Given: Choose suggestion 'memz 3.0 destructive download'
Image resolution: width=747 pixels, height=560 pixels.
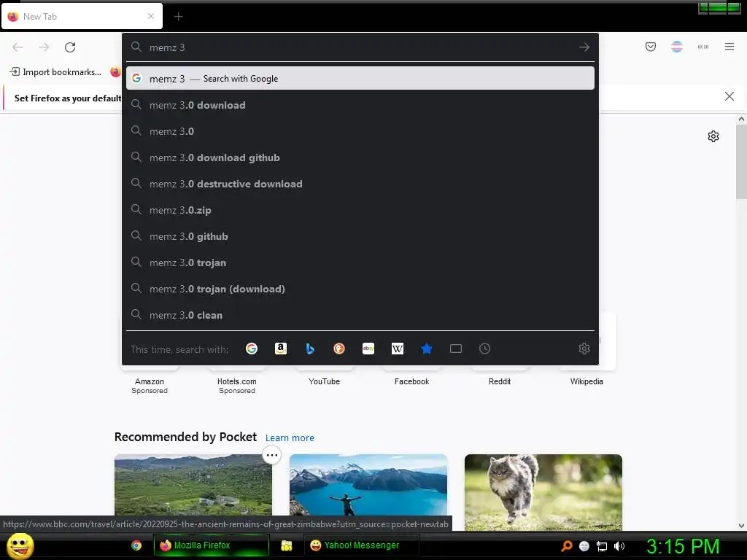Looking at the screenshot, I should [360, 184].
